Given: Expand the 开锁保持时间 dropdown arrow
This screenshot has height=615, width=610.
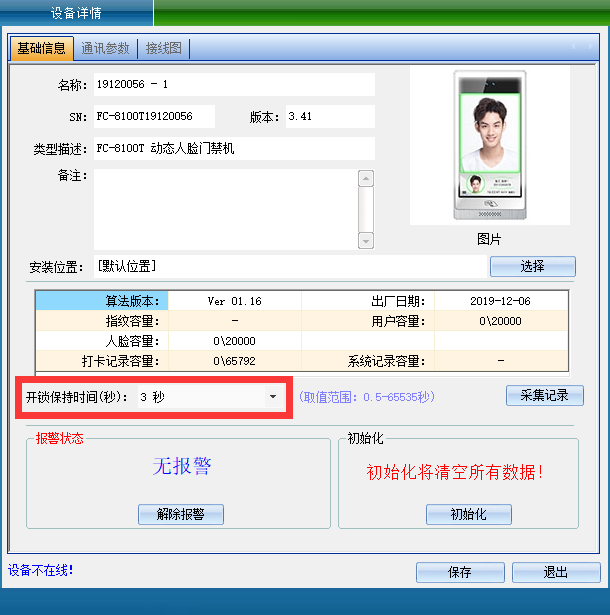Looking at the screenshot, I should point(272,397).
